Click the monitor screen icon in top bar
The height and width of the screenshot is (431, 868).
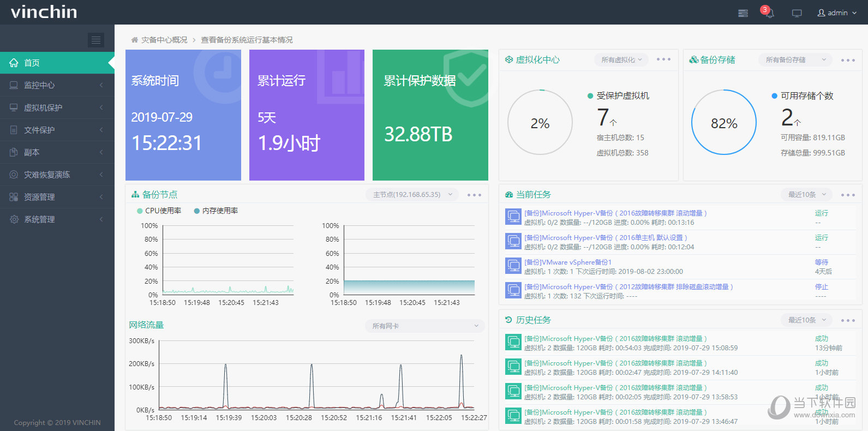click(x=797, y=13)
